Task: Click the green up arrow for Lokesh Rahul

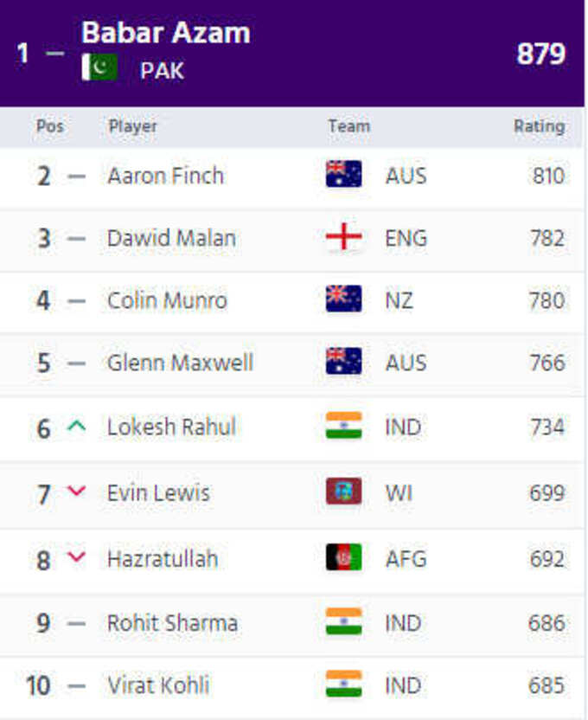Action: coord(77,426)
